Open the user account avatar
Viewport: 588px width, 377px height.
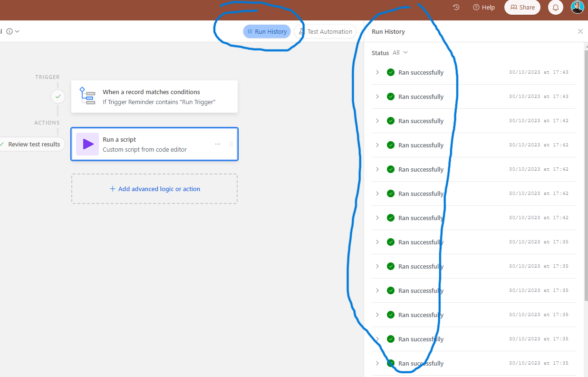577,7
